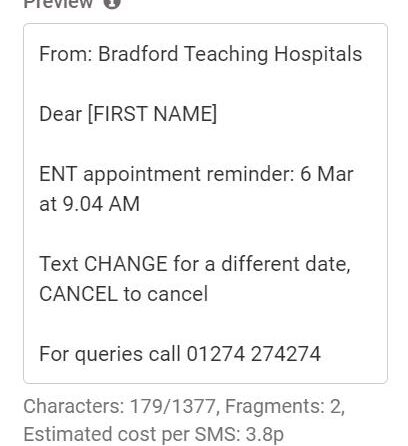This screenshot has width=408, height=446.
Task: Click 'for a different date' text
Action: click(262, 264)
